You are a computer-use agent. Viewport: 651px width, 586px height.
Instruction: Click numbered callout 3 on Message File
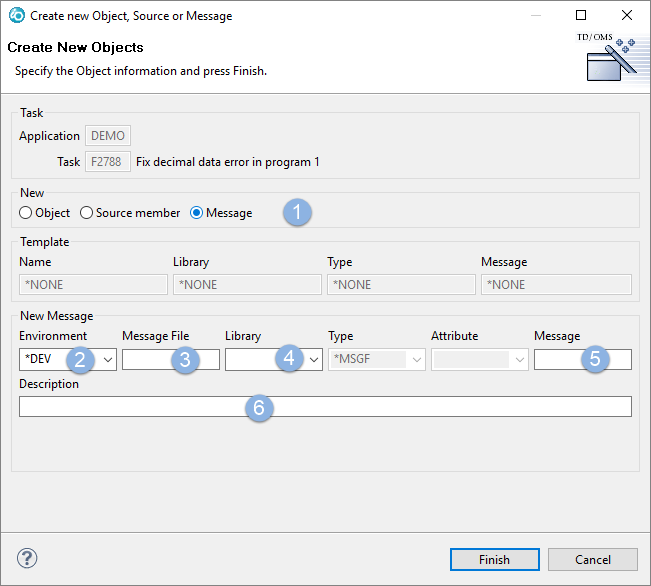pyautogui.click(x=184, y=360)
